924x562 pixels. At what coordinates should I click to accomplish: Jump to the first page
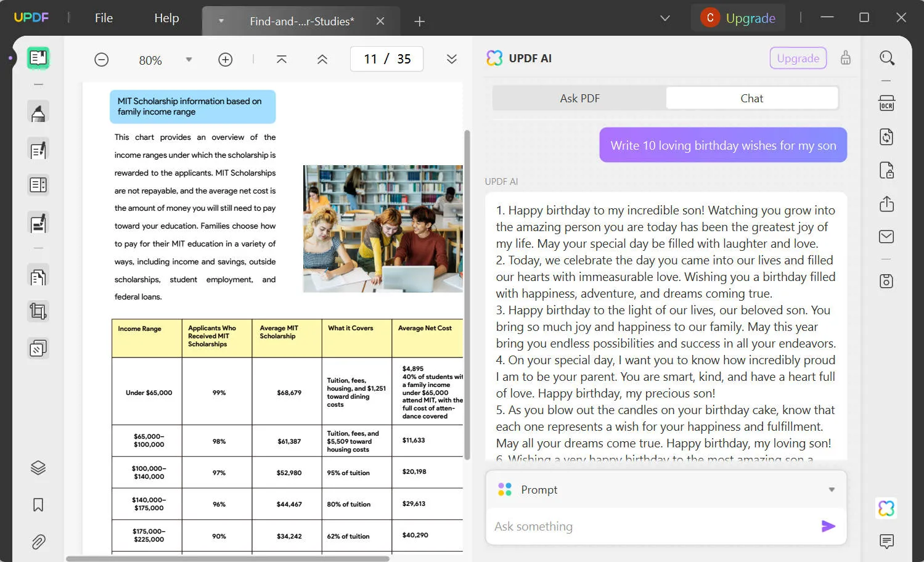tap(282, 59)
